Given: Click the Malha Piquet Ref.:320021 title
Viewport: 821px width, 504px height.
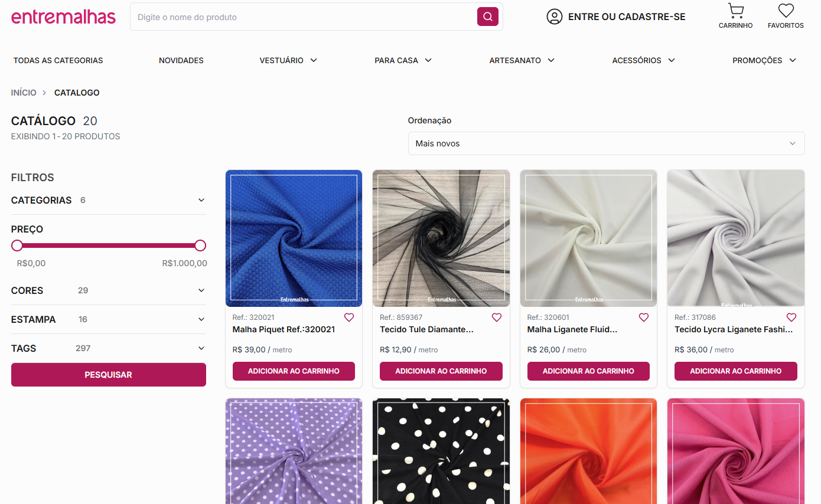Looking at the screenshot, I should click(284, 329).
